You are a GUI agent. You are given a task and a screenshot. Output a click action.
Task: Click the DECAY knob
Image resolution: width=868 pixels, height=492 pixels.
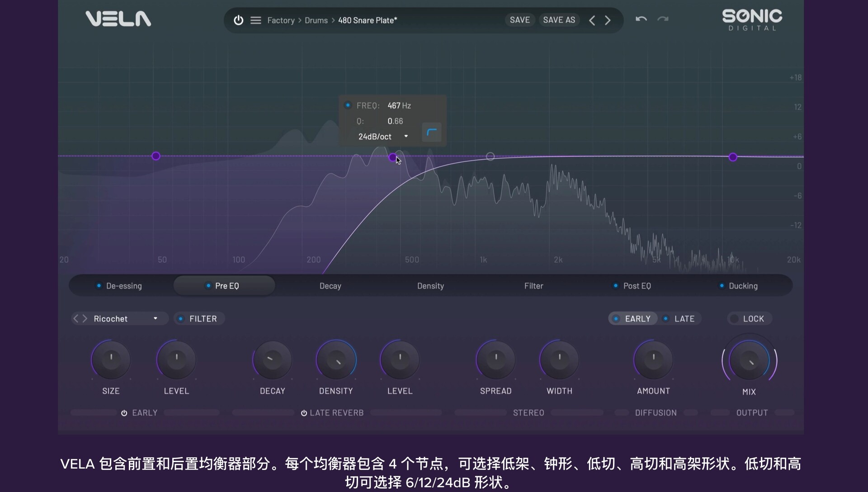click(x=272, y=360)
